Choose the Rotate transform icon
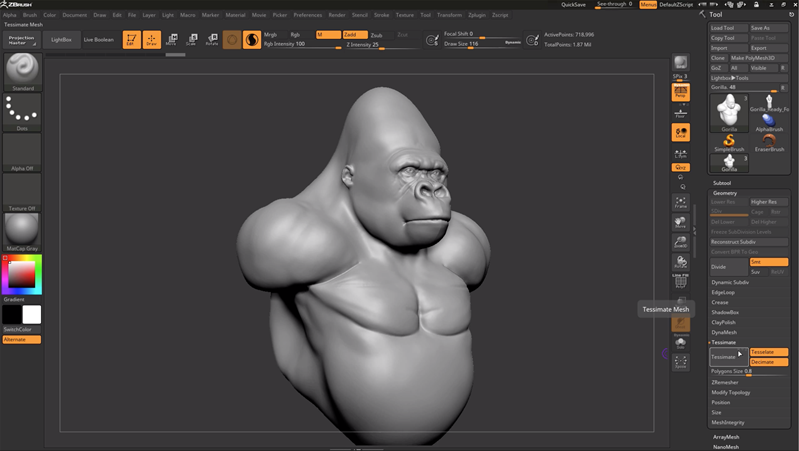 [x=211, y=40]
